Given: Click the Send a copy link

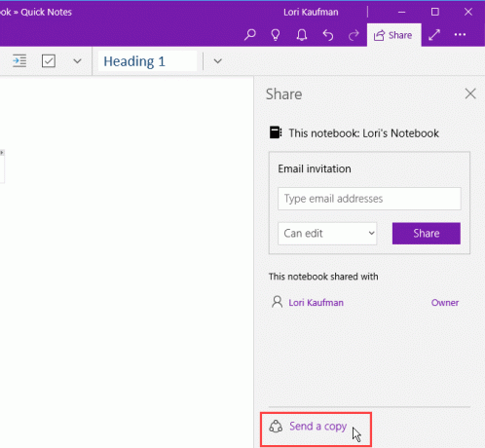Looking at the screenshot, I should point(317,426).
